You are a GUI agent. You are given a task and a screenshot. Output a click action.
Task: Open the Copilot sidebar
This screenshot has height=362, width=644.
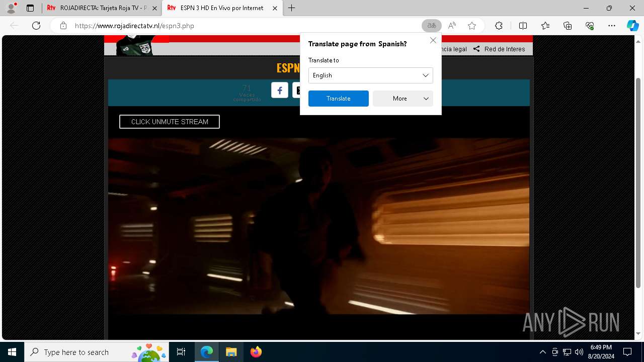(x=632, y=26)
